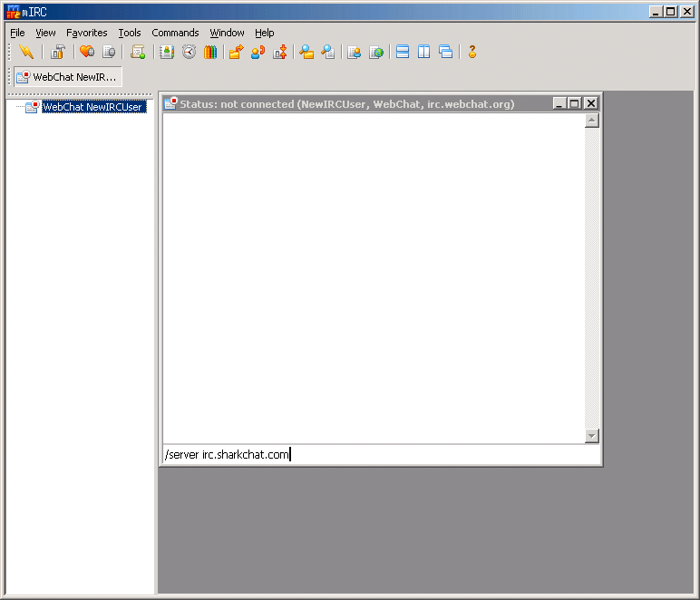Click the About question mark icon
The width and height of the screenshot is (700, 600).
point(472,52)
